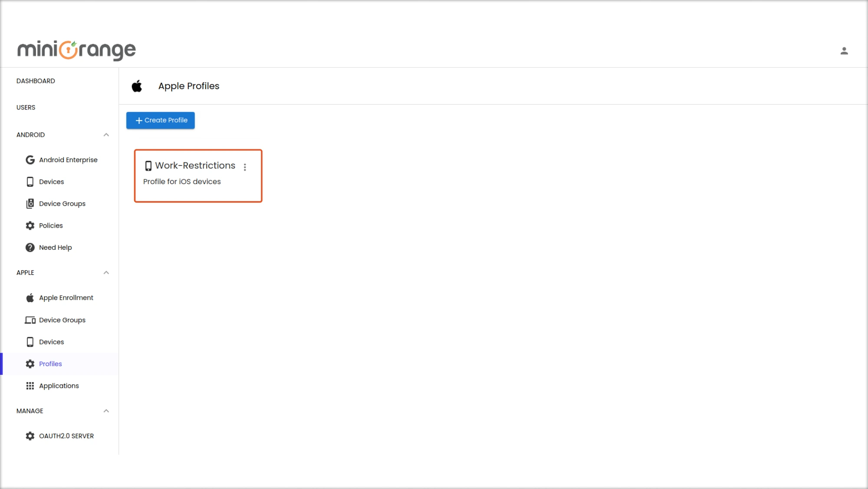Click the Need Help question mark icon
The height and width of the screenshot is (489, 868).
pyautogui.click(x=30, y=247)
